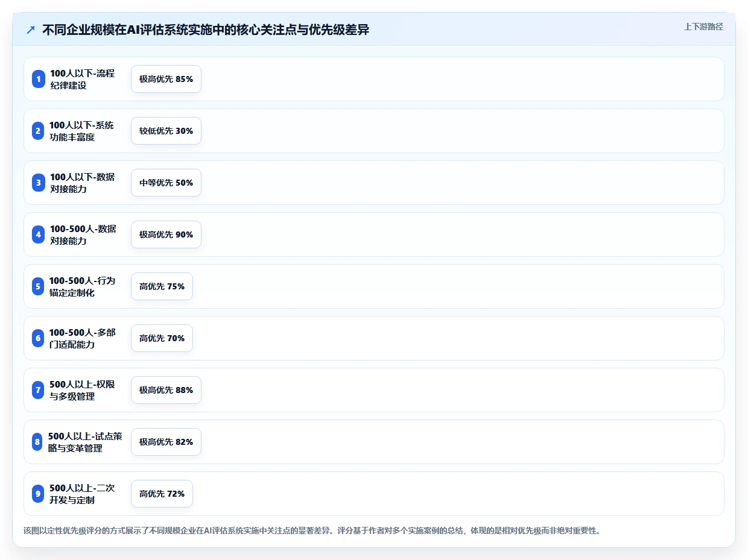
Task: Click the '中等优先 50%' chip
Action: [x=166, y=183]
